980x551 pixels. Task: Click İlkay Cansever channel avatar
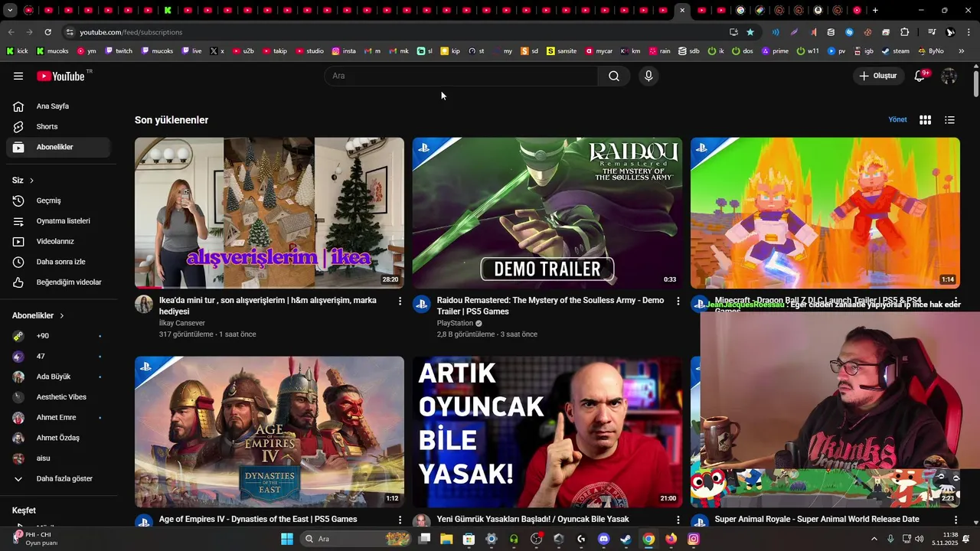pos(144,305)
